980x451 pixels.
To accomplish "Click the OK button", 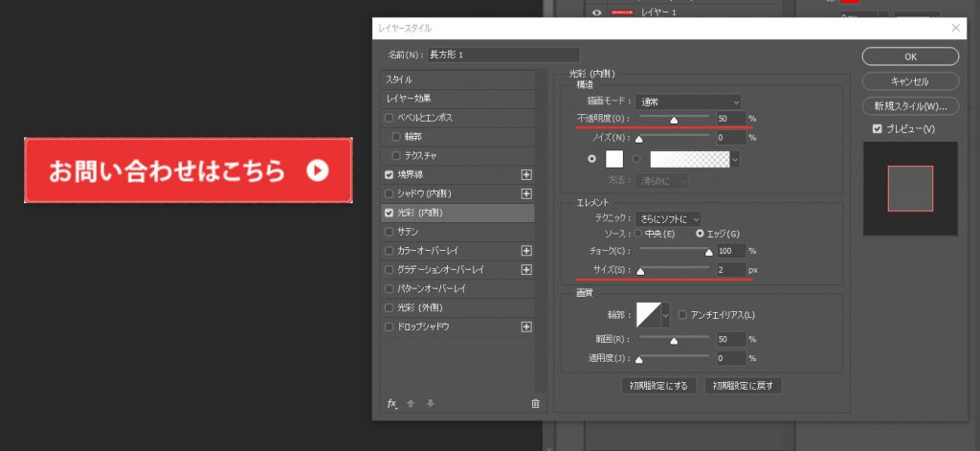I will click(910, 56).
